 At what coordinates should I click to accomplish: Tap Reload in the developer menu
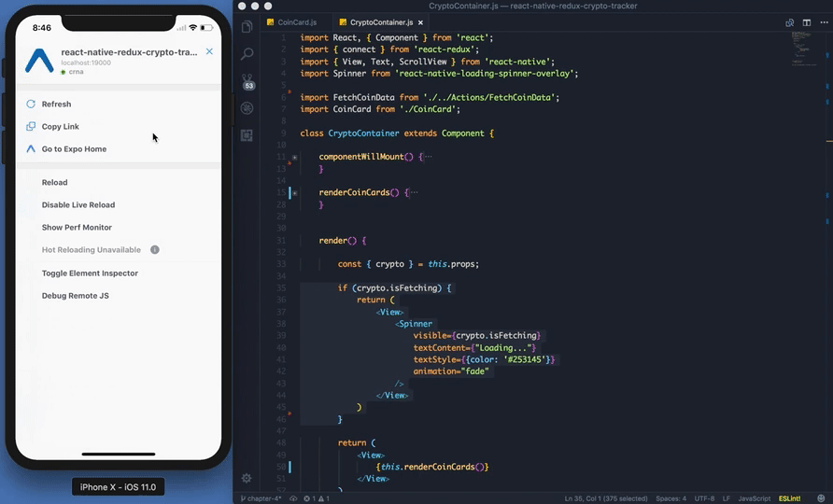click(118, 182)
